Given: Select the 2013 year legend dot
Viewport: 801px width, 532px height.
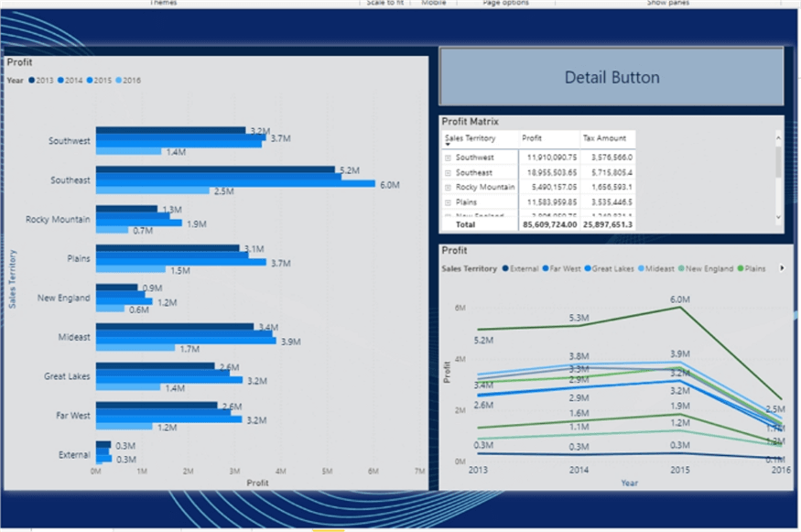Looking at the screenshot, I should coord(32,81).
